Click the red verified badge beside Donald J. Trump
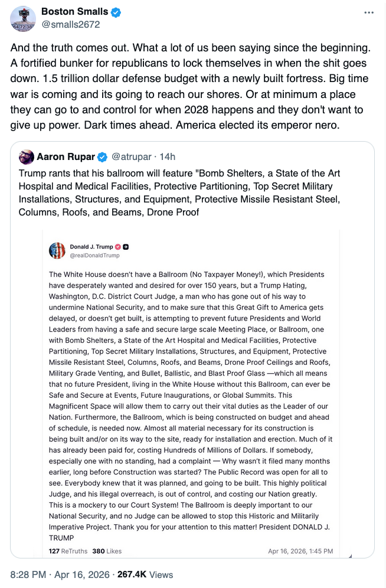Viewport: 386px width, 588px height. [x=117, y=246]
